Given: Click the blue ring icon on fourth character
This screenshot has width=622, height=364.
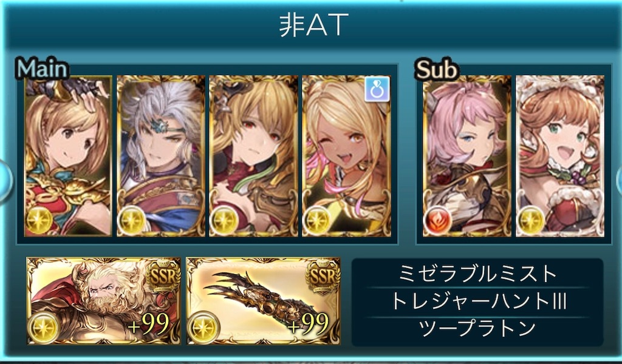Looking at the screenshot, I should click(x=377, y=89).
